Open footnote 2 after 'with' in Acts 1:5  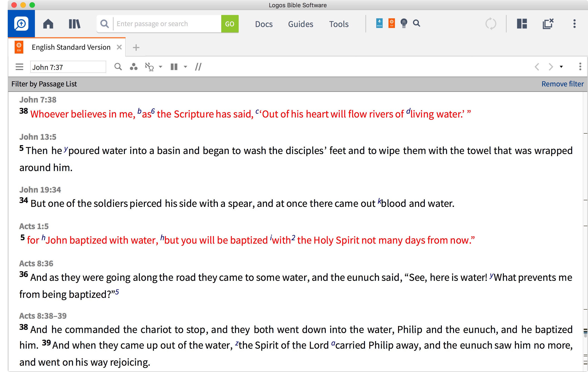[x=293, y=237]
